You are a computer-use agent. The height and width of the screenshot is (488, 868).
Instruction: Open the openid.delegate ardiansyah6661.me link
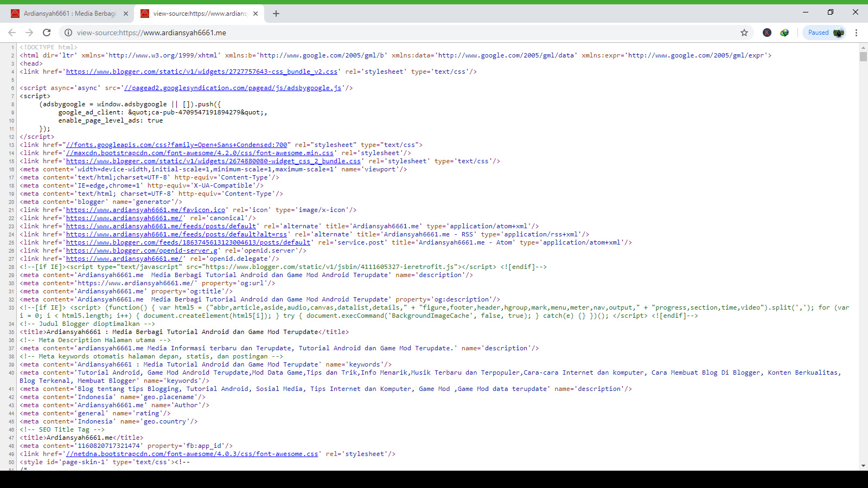tap(124, 259)
